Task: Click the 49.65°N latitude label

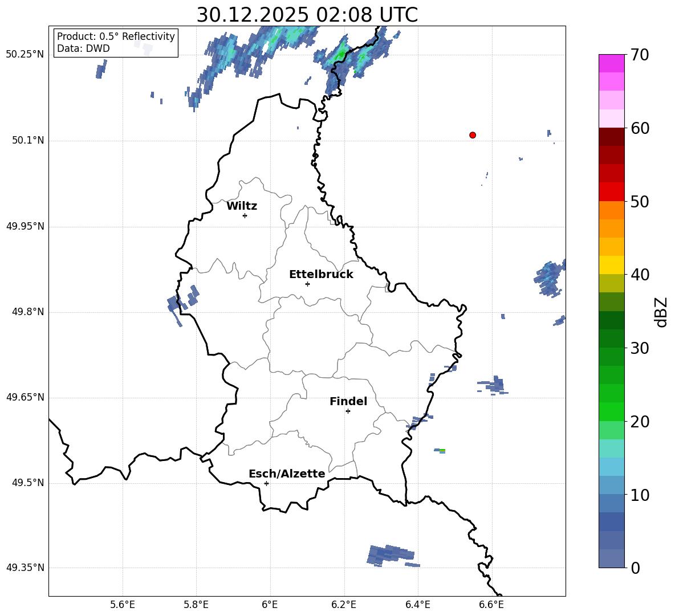Action: click(x=25, y=397)
